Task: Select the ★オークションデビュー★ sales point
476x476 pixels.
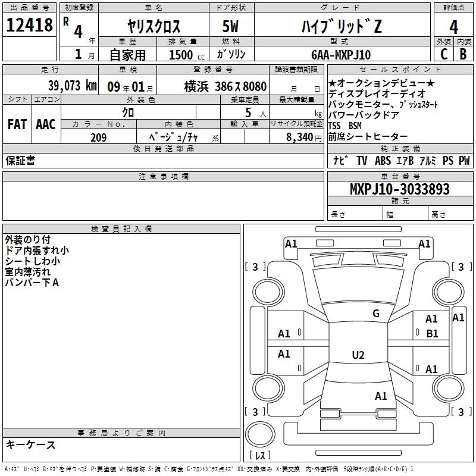Action: 381,83
